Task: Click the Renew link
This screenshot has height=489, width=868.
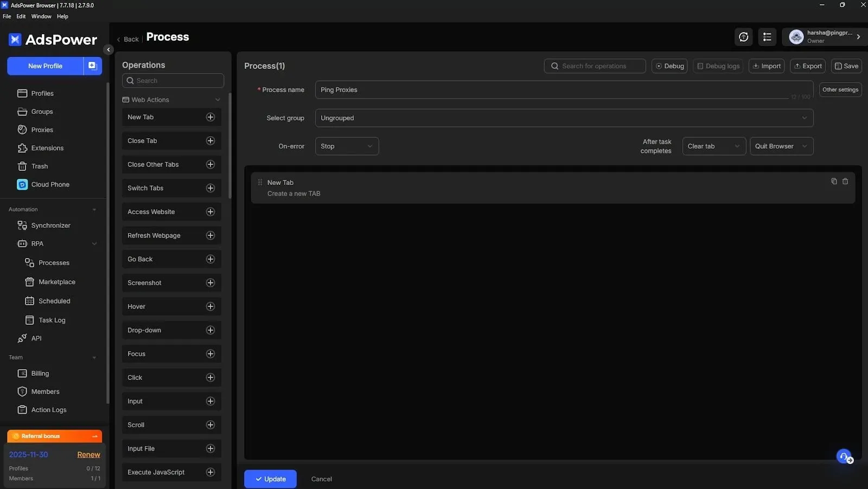Action: 88,455
